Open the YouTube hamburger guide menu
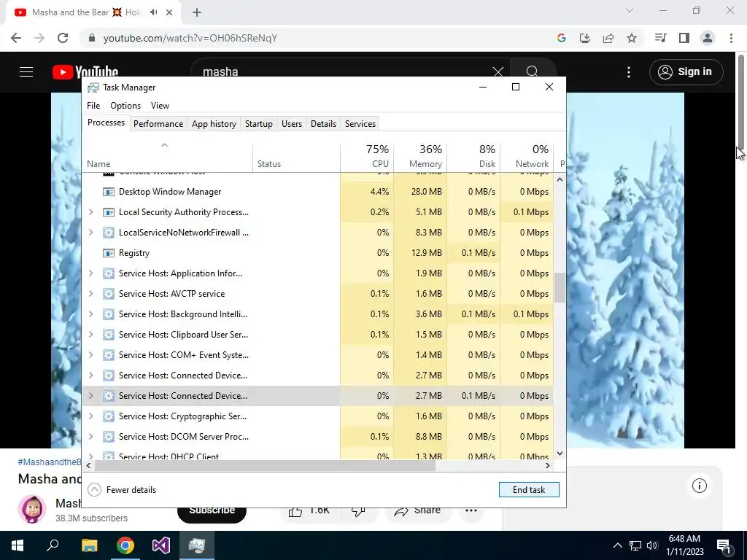 click(26, 72)
